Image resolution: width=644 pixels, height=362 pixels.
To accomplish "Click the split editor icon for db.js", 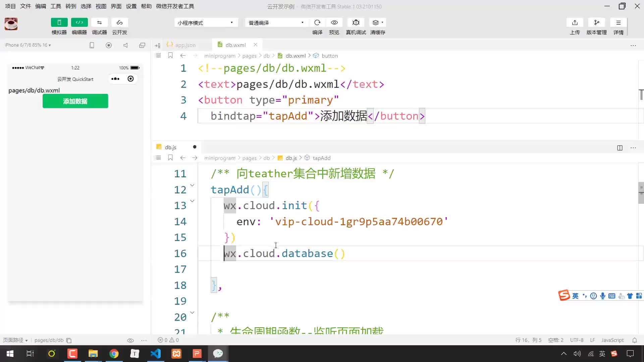I will (620, 148).
